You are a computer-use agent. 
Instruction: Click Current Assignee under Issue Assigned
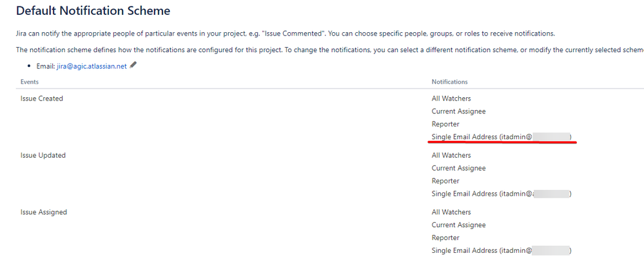(x=458, y=225)
